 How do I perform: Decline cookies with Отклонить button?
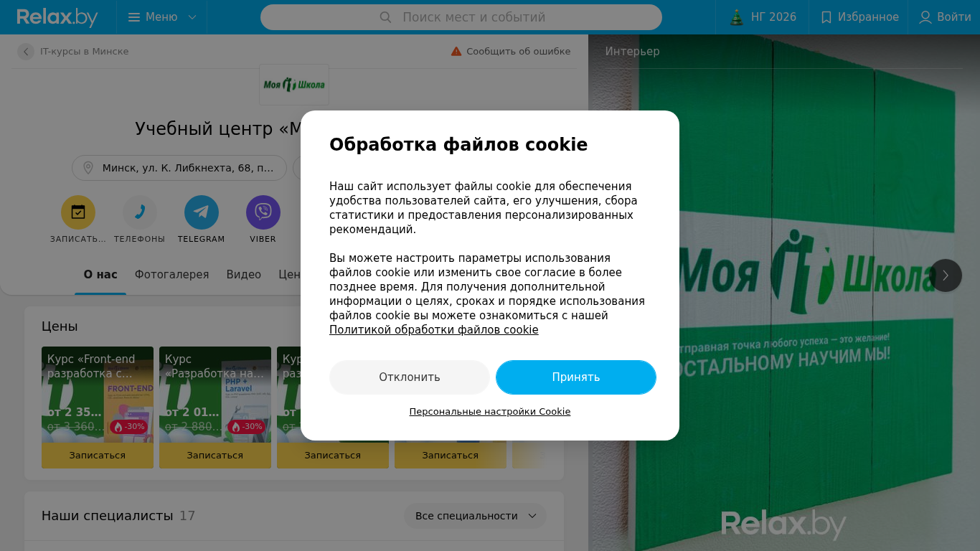pos(410,377)
